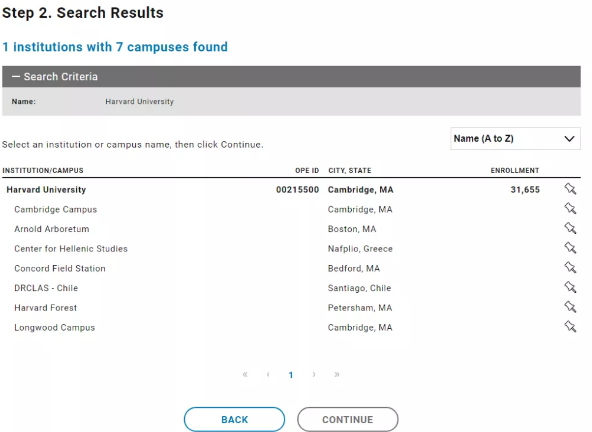The width and height of the screenshot is (592, 432).
Task: Pin the Cambridge Campus row
Action: [570, 208]
